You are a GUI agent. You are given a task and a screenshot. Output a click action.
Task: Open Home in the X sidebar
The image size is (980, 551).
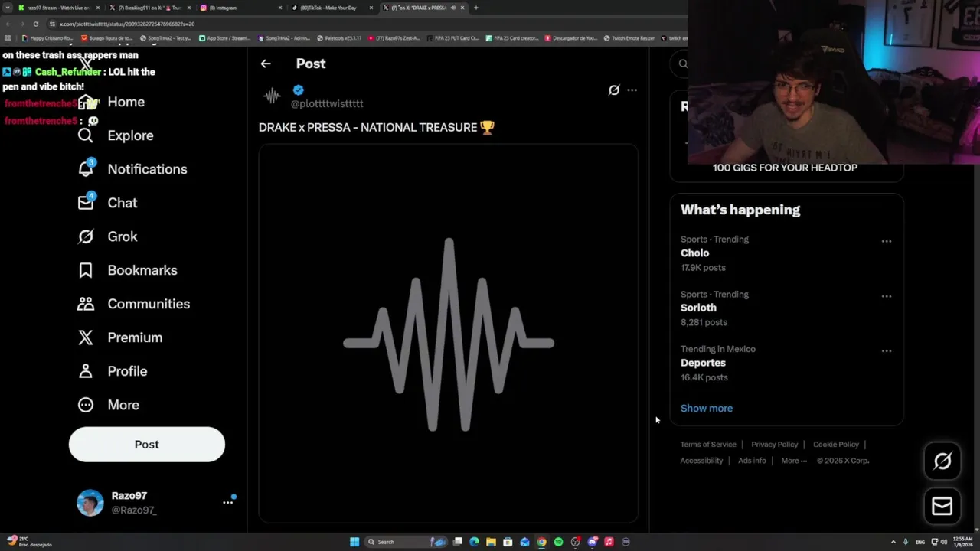click(111, 102)
